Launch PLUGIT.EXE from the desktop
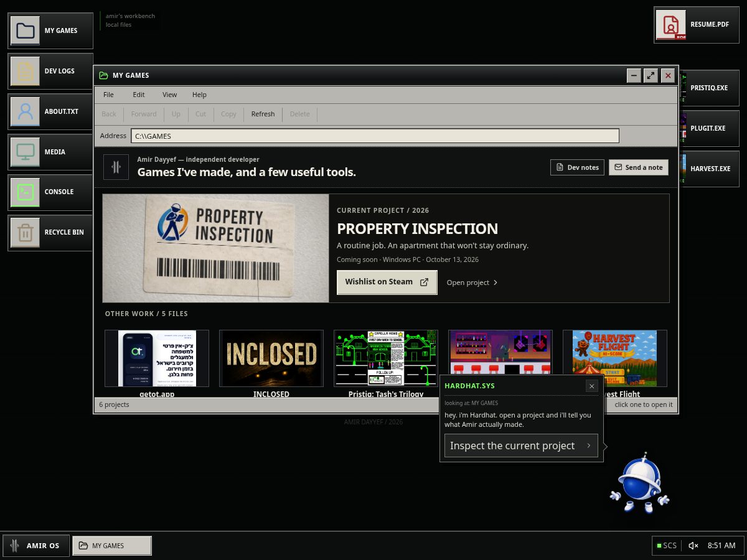This screenshot has width=747, height=560. (709, 128)
